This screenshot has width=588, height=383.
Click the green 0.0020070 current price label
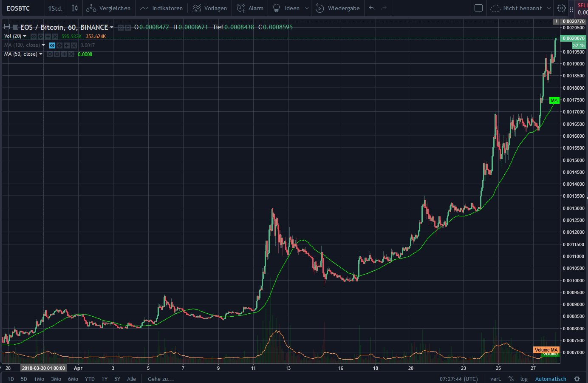coord(574,38)
